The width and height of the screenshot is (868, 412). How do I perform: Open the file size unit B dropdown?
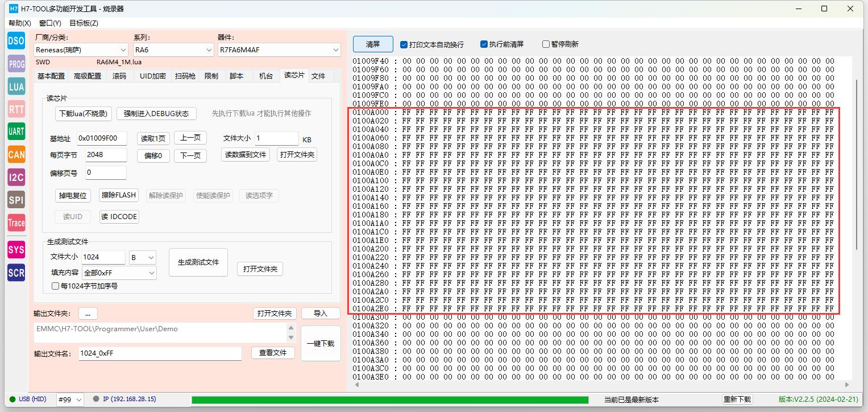click(143, 257)
